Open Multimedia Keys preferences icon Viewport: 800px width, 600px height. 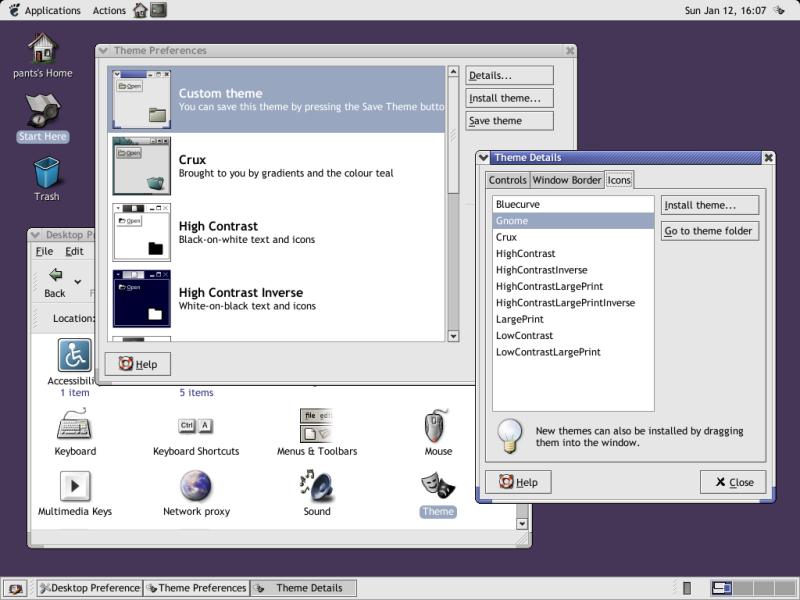75,487
